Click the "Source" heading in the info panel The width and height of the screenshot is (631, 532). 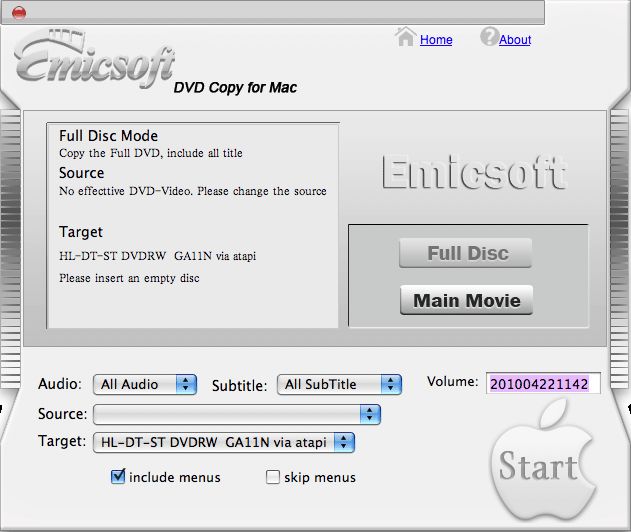(82, 173)
